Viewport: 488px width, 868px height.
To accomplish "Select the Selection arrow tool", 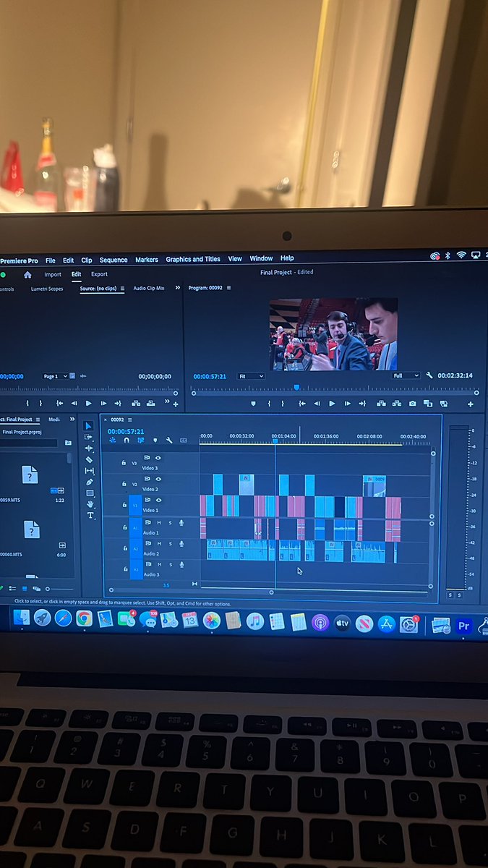I will point(90,426).
